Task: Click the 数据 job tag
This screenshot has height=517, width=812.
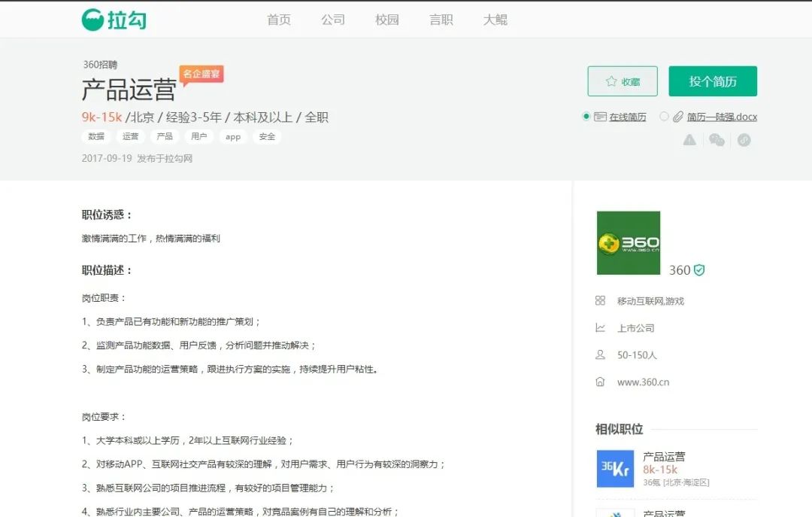Action: pos(96,137)
